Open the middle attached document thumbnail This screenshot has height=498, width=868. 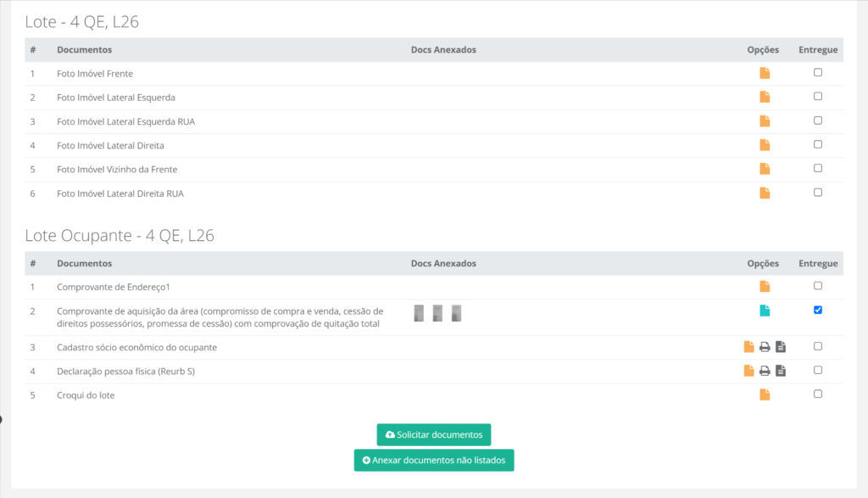point(437,313)
